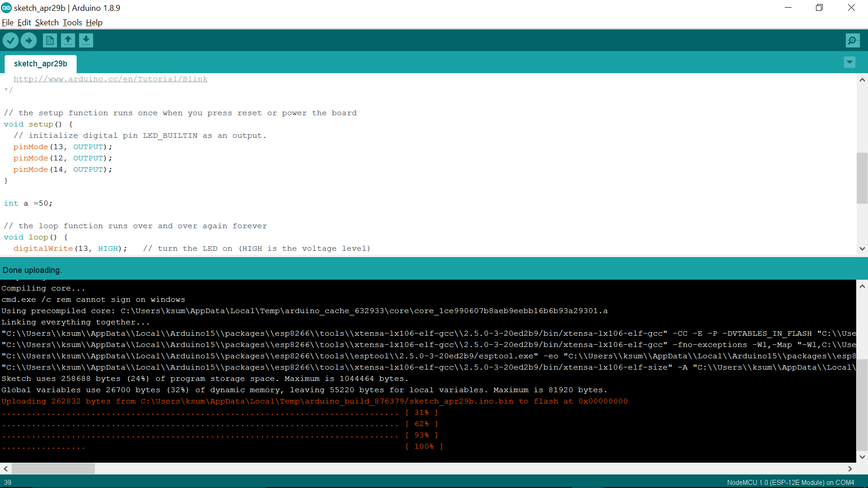
Task: Open the Edit menu
Action: pos(24,23)
